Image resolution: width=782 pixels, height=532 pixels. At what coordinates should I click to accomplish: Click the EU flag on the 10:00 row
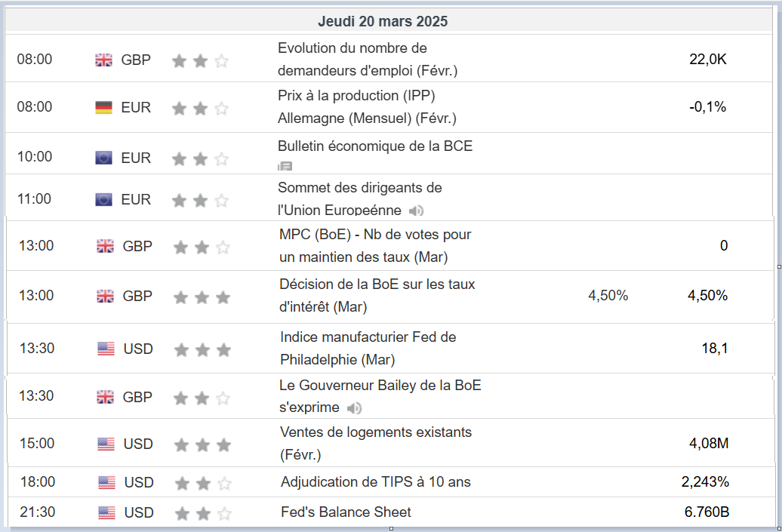(x=103, y=158)
